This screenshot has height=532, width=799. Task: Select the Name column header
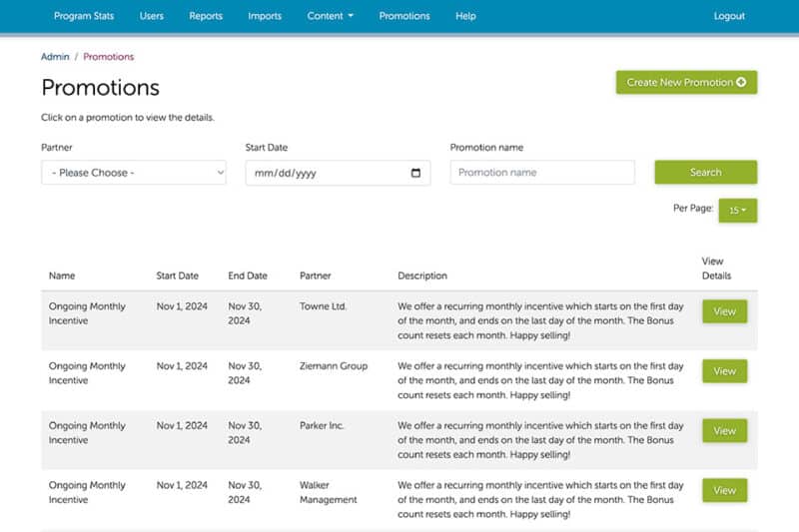point(62,275)
